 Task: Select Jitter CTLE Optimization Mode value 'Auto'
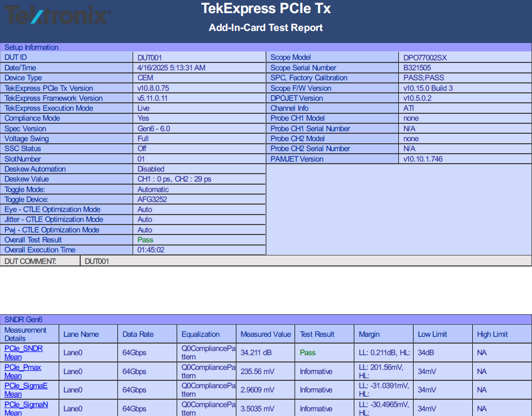tap(145, 219)
